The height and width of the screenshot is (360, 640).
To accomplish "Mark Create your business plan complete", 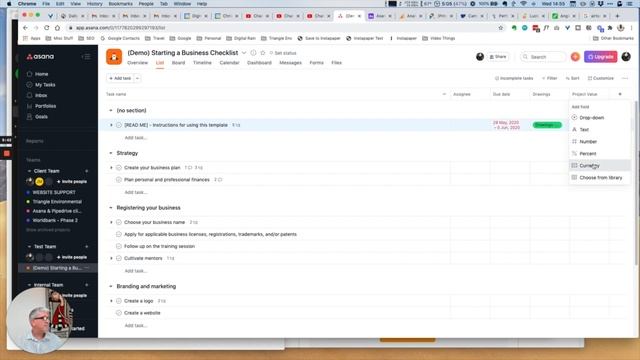I will point(119,167).
